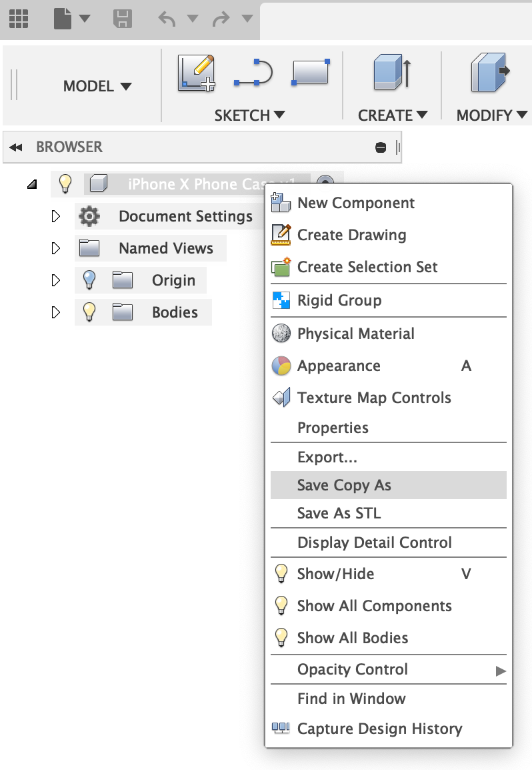Expand the Document Settings tree node
Screen dimensions: 532x770
click(56, 216)
